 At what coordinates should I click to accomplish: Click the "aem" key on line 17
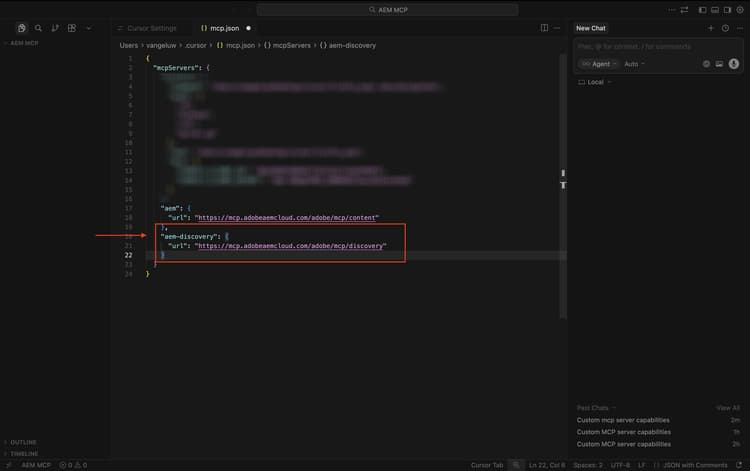[171, 208]
